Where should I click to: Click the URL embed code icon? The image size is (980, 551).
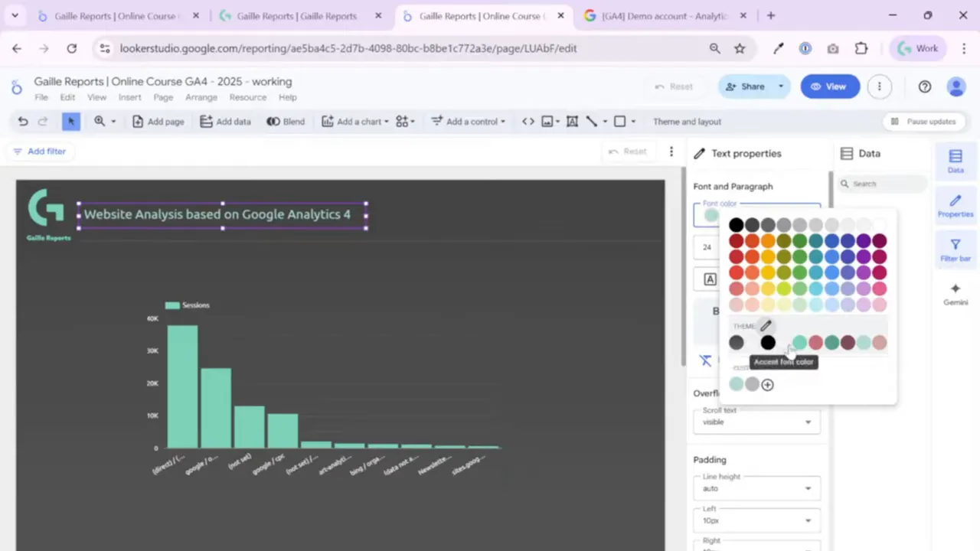tap(528, 122)
